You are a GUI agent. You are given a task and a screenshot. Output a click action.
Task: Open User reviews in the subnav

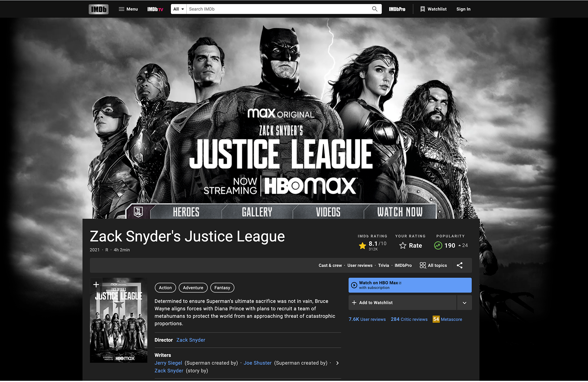click(x=360, y=266)
